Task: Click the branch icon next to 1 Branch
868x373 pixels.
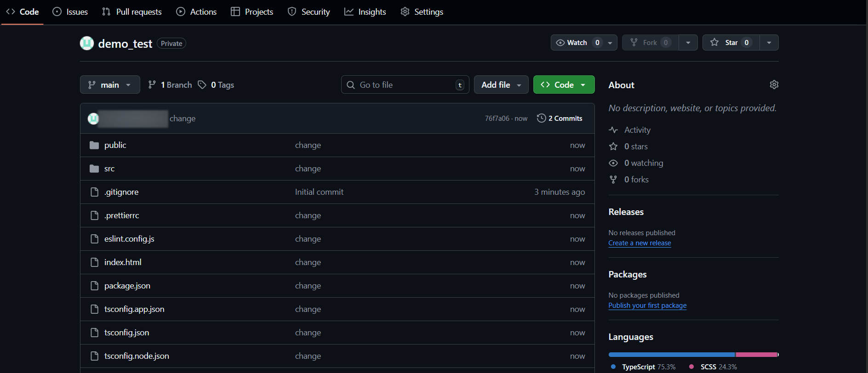Action: click(x=152, y=85)
